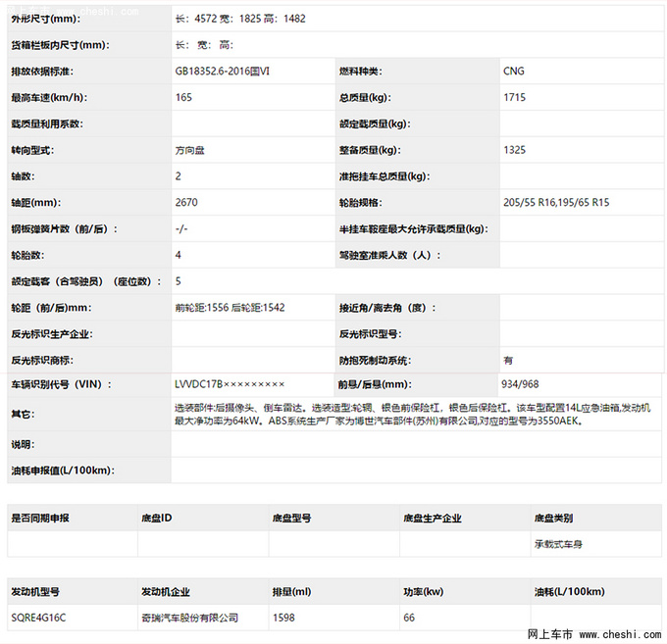This screenshot has width=667, height=644.
Task: Select the displacement value 1598
Action: [x=283, y=618]
